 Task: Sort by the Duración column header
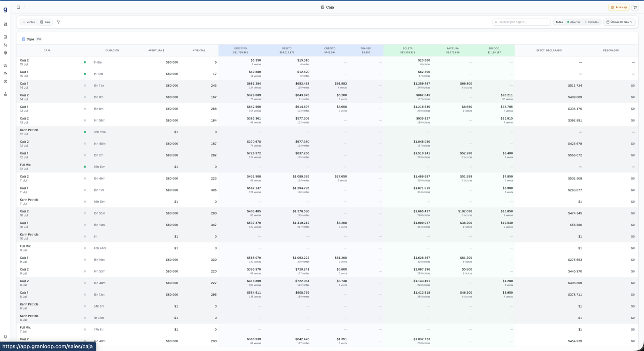(112, 50)
